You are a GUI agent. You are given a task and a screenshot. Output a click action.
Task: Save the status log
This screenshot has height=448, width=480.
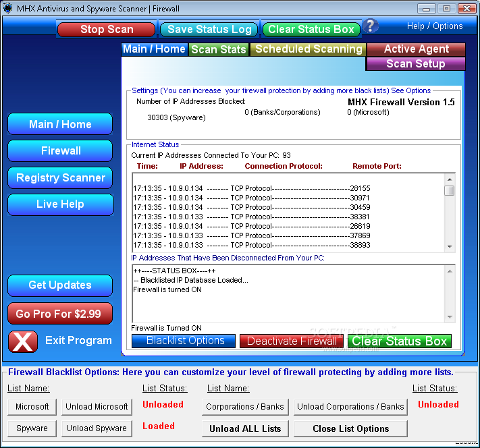point(209,30)
